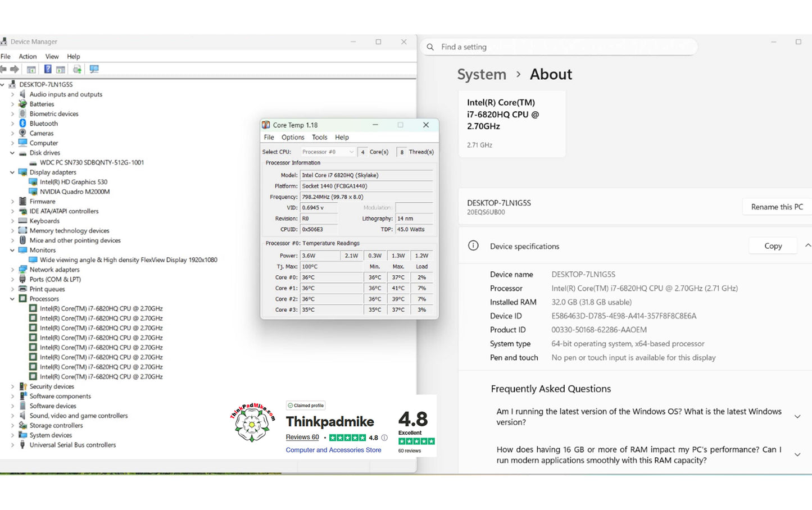The height and width of the screenshot is (510, 812).
Task: Click the Biometric devices fingerprint icon
Action: [x=22, y=113]
